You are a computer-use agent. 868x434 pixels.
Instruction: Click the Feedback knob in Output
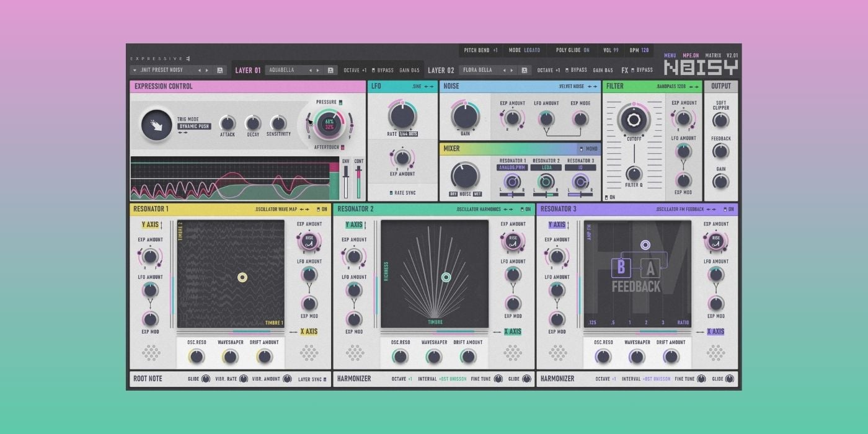pos(720,151)
